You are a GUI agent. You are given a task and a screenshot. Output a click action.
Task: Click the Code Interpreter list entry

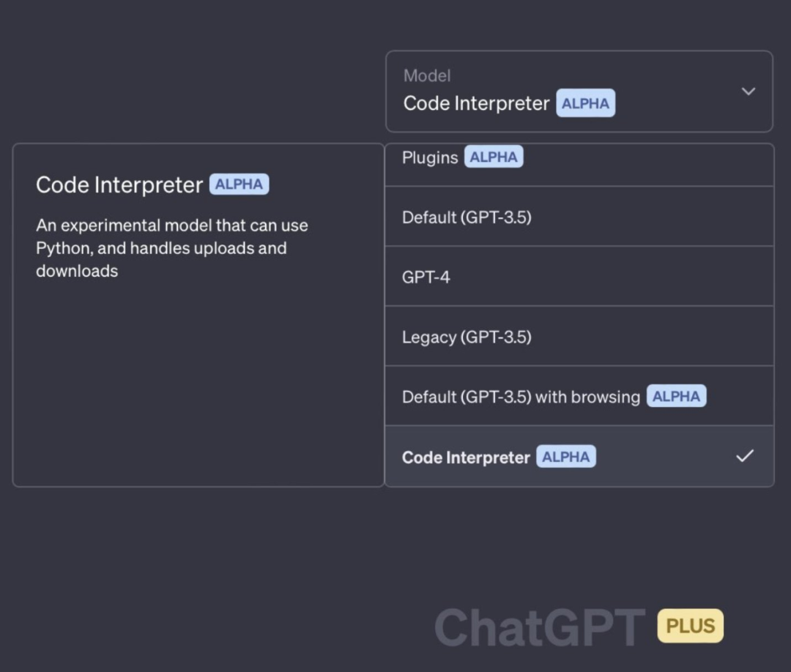(x=466, y=458)
